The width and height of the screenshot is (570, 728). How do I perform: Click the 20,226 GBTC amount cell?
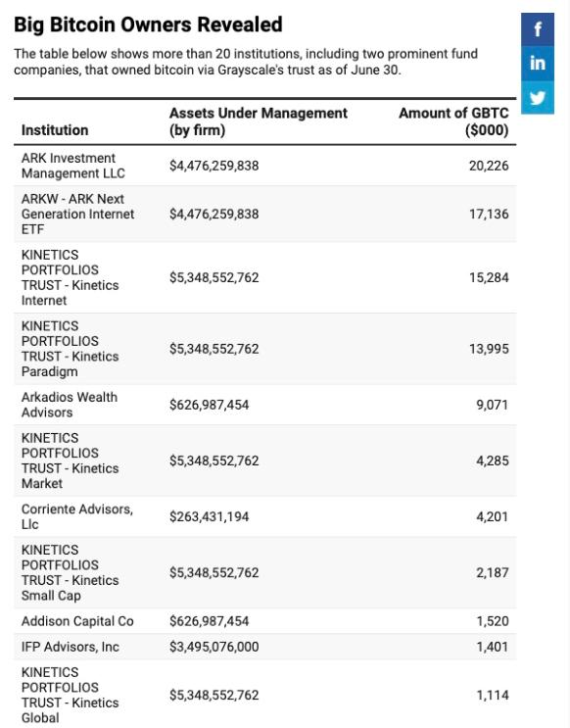(489, 166)
